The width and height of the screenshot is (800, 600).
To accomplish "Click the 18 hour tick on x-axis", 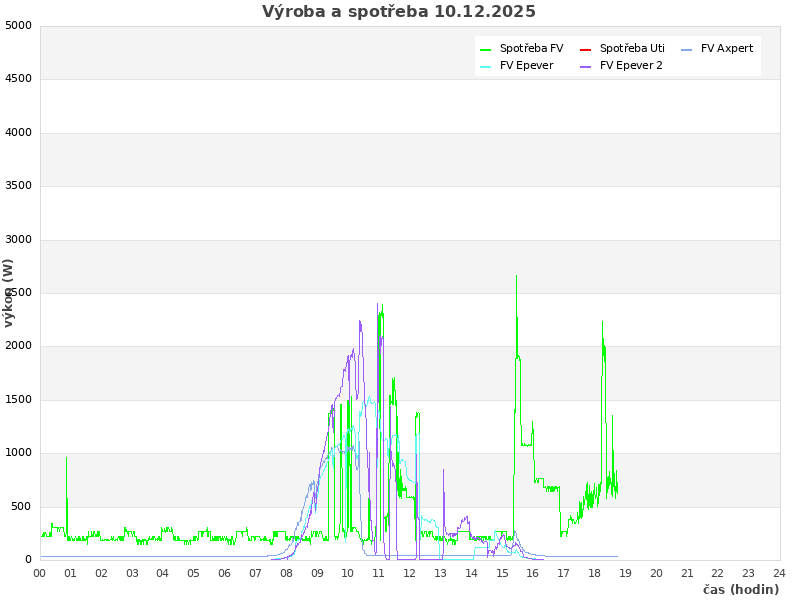I will [595, 573].
